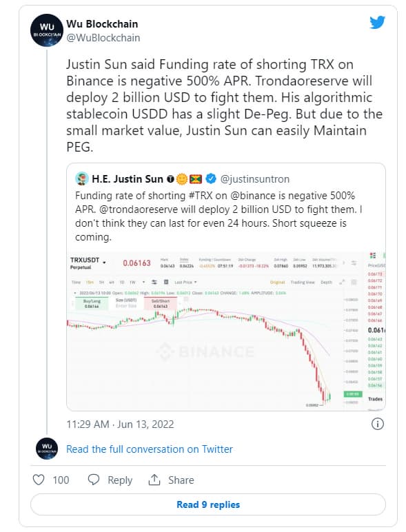Click the @WuBlockchain handle
This screenshot has width=406, height=532.
pos(103,38)
